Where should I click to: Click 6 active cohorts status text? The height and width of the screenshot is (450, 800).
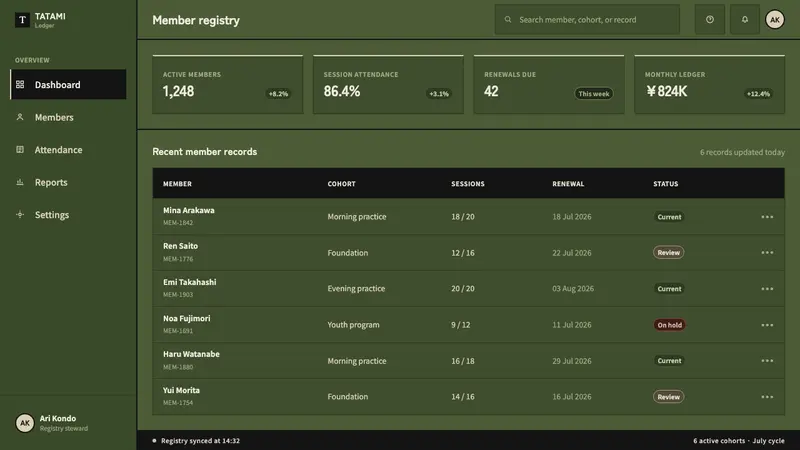pos(719,441)
